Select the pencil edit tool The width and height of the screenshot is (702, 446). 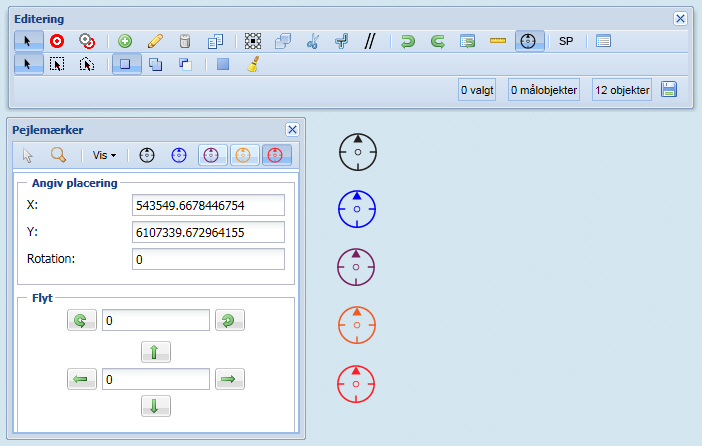155,41
